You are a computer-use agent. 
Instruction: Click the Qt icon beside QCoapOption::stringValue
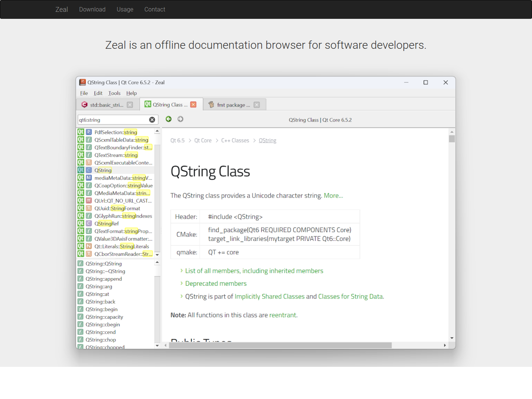[x=81, y=185]
